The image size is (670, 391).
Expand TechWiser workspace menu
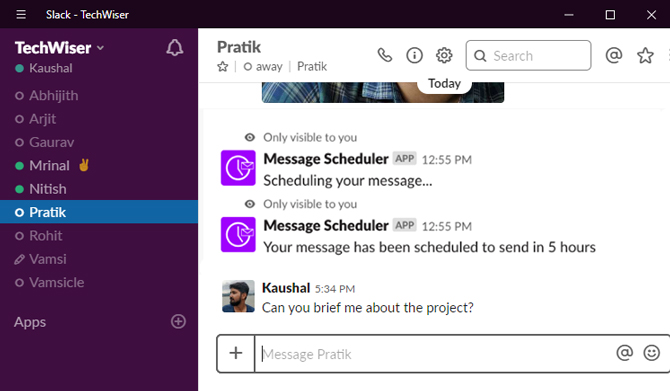[59, 48]
